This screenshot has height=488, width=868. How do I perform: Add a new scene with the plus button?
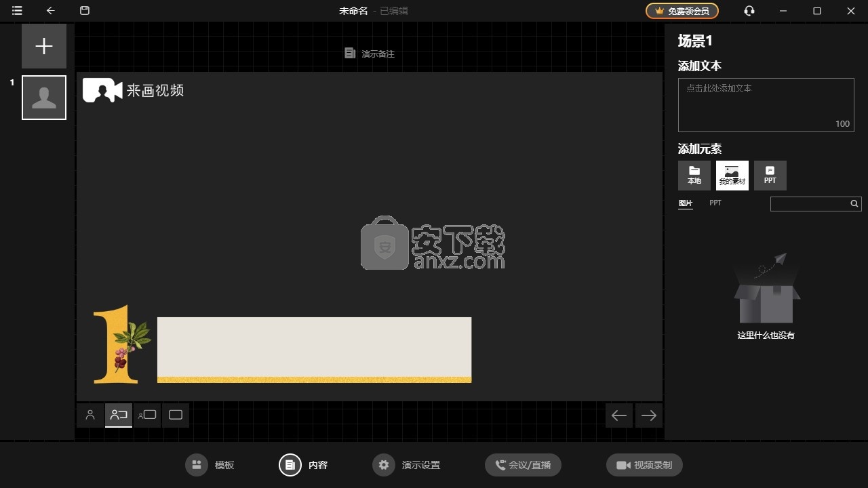coord(44,46)
